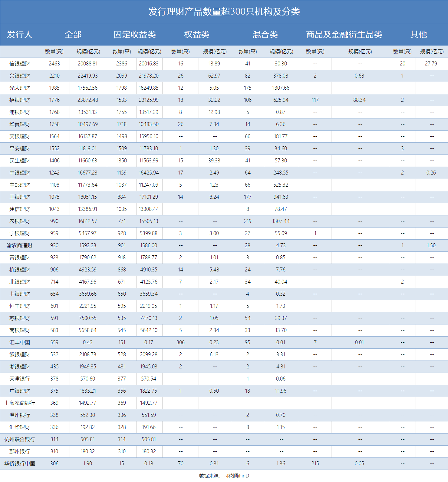The image size is (448, 482).
Task: Select other scale value 27.79
Action: tap(431, 64)
